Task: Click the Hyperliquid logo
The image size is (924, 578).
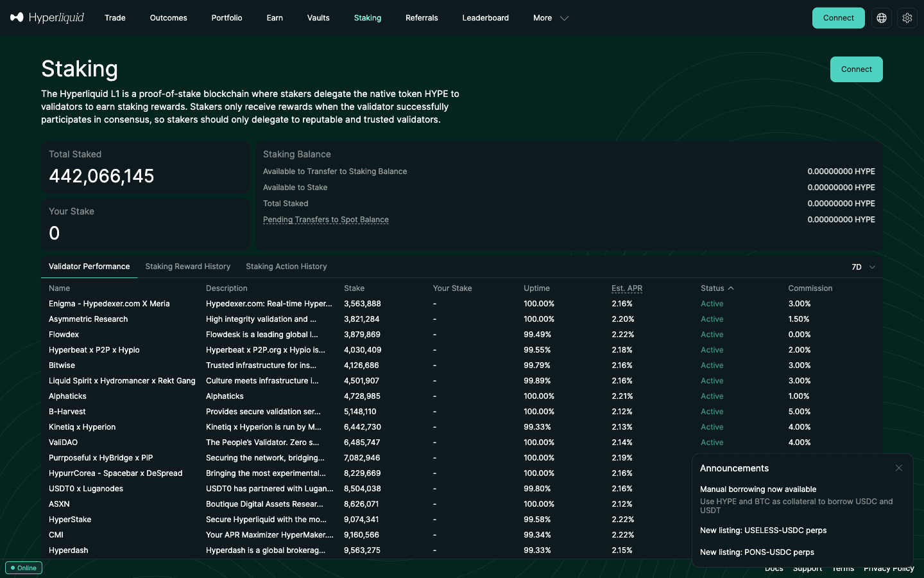Action: pos(47,18)
